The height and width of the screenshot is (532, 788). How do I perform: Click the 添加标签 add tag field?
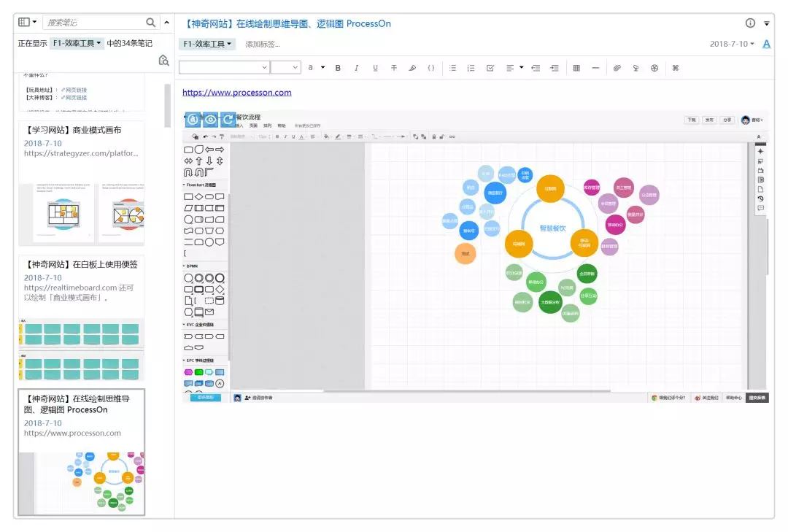point(263,45)
